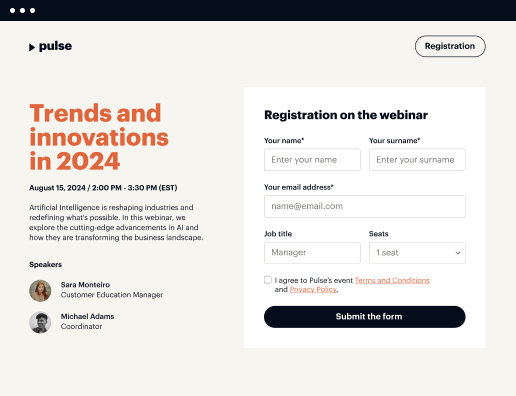516x396 pixels.
Task: Open the Privacy Policy link
Action: (313, 289)
